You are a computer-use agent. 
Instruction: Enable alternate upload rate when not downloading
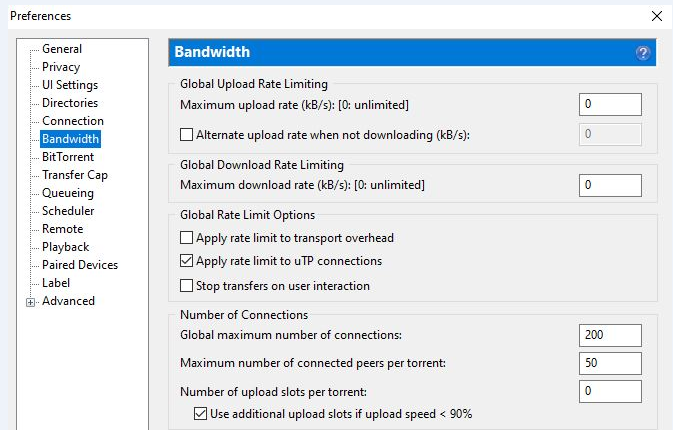coord(186,134)
